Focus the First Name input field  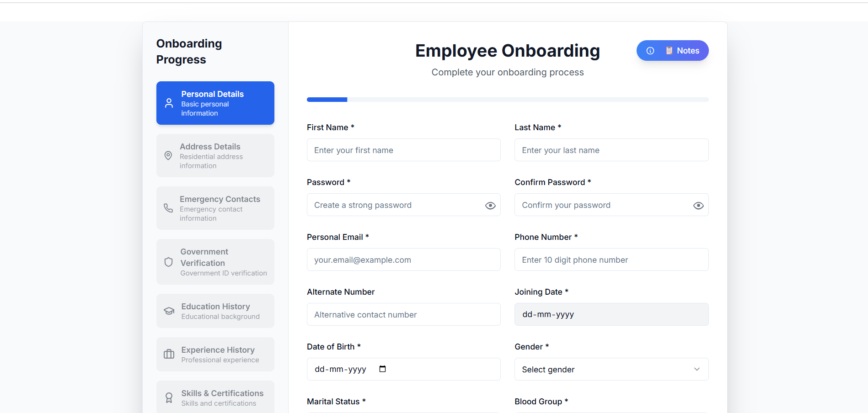(x=403, y=150)
